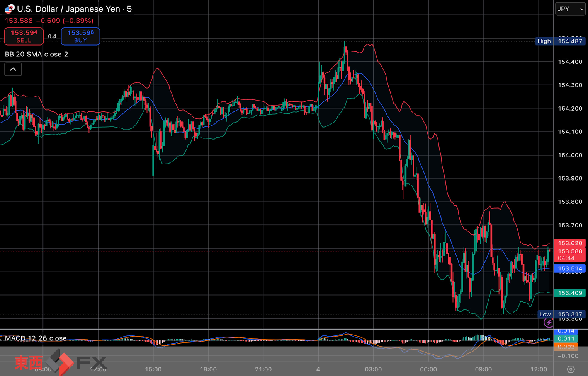Click the 東西FX watermark logo
Image resolution: width=588 pixels, height=376 pixels.
point(61,362)
